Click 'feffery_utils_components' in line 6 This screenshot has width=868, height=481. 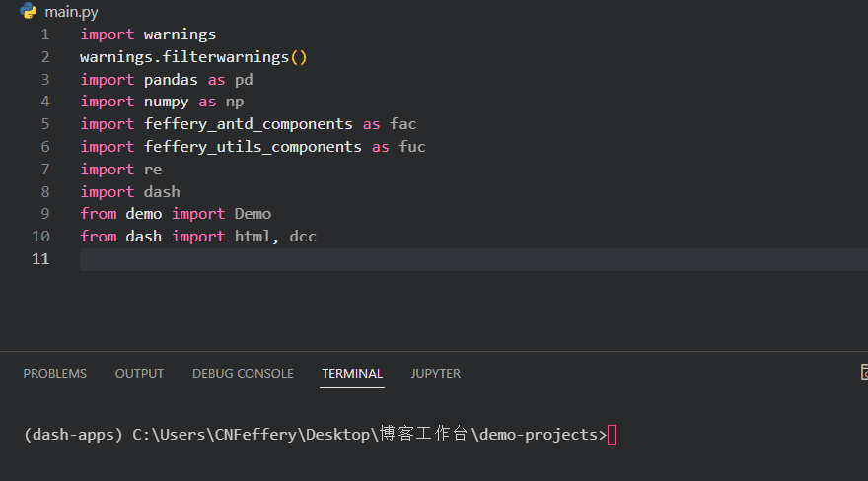[x=253, y=147]
